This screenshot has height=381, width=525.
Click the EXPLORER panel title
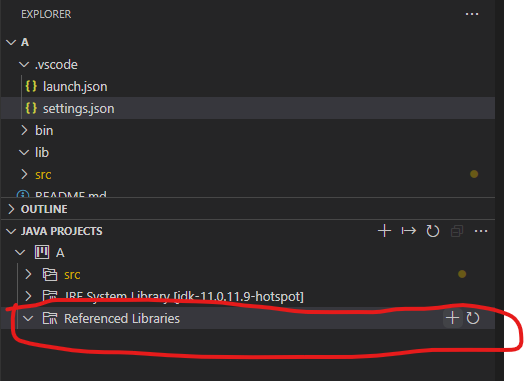click(x=46, y=14)
